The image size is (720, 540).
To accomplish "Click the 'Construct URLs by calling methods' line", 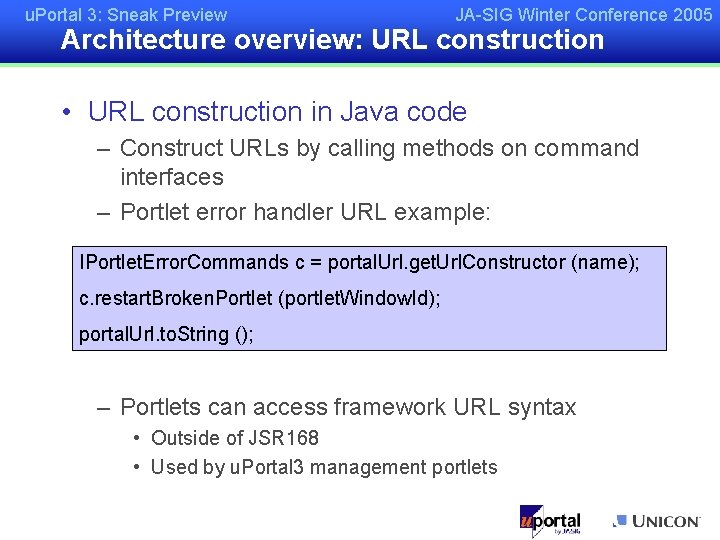I will point(379,148).
